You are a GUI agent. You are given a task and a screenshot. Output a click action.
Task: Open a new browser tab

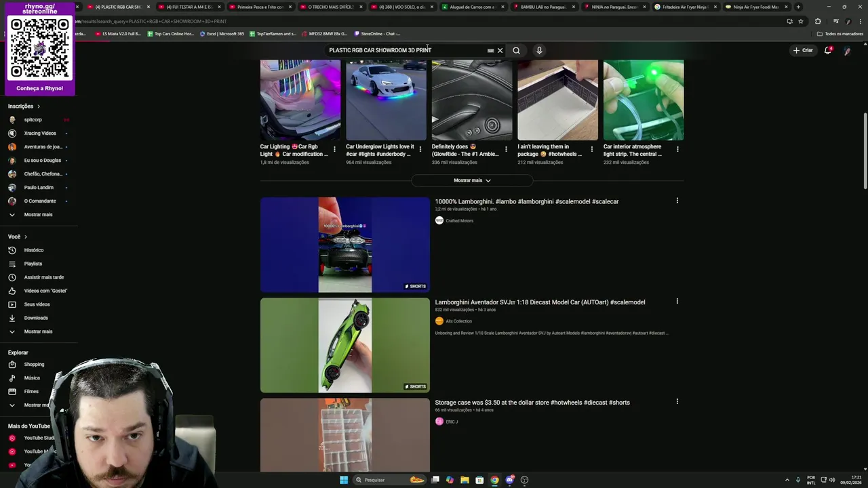(x=798, y=7)
